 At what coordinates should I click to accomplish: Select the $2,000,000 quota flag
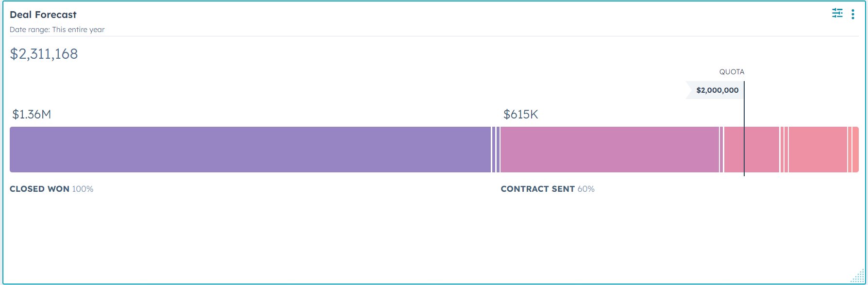point(716,90)
